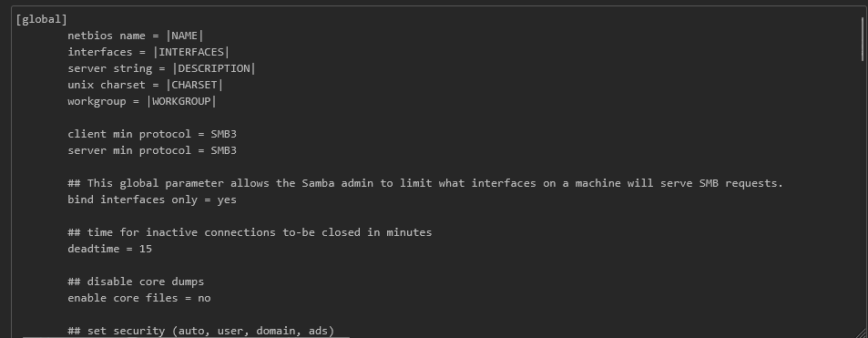This screenshot has width=868, height=338.
Task: Place cursor on the SMB3 value of server min protocol
Action: tap(224, 150)
